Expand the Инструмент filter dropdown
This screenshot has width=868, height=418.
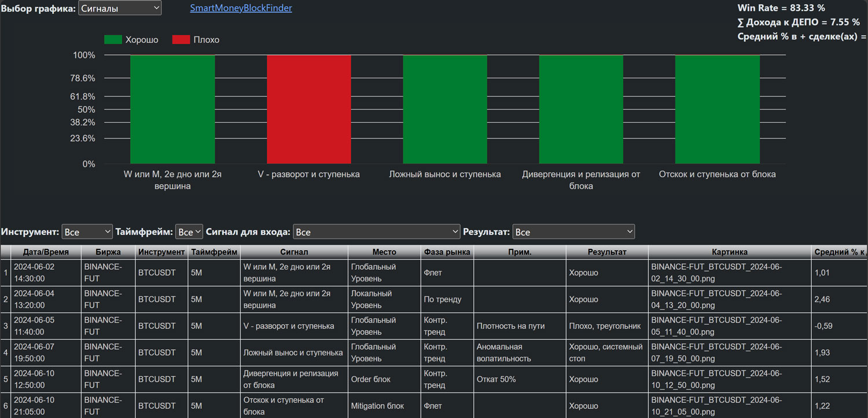coord(87,232)
